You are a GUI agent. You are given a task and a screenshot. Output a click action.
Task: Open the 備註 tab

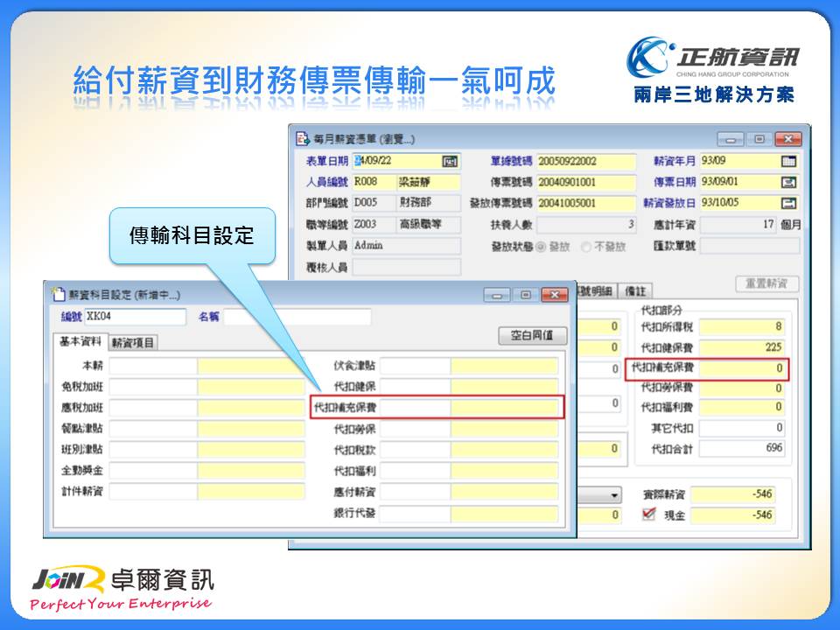click(635, 290)
